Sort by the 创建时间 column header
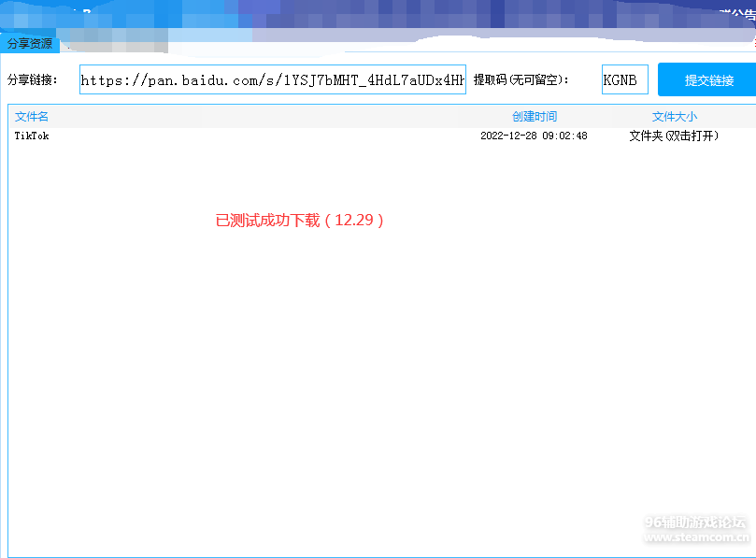756x558 pixels. [x=534, y=117]
